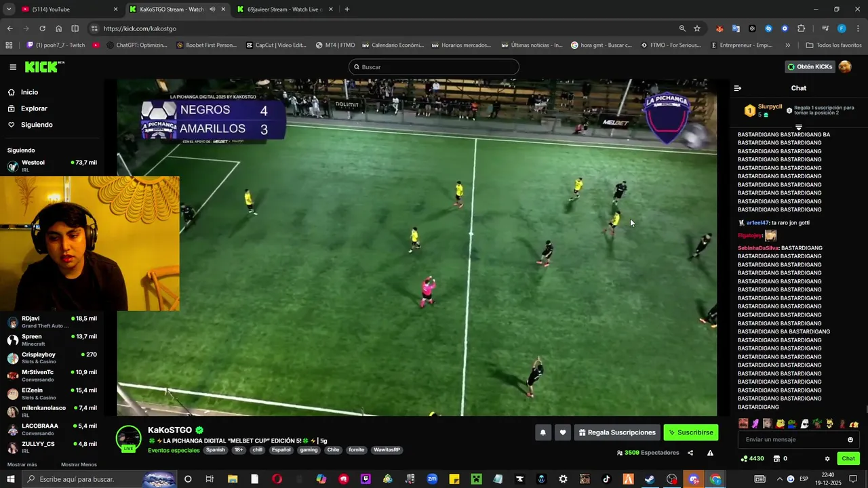Mute the KaKoSTGO Stream tab audio
The width and height of the screenshot is (868, 488).
pos(212,9)
